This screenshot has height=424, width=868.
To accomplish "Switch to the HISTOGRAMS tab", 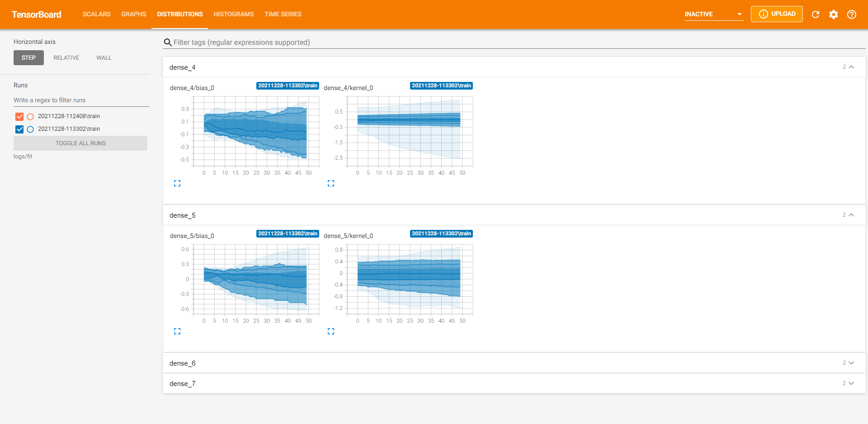I will [234, 14].
